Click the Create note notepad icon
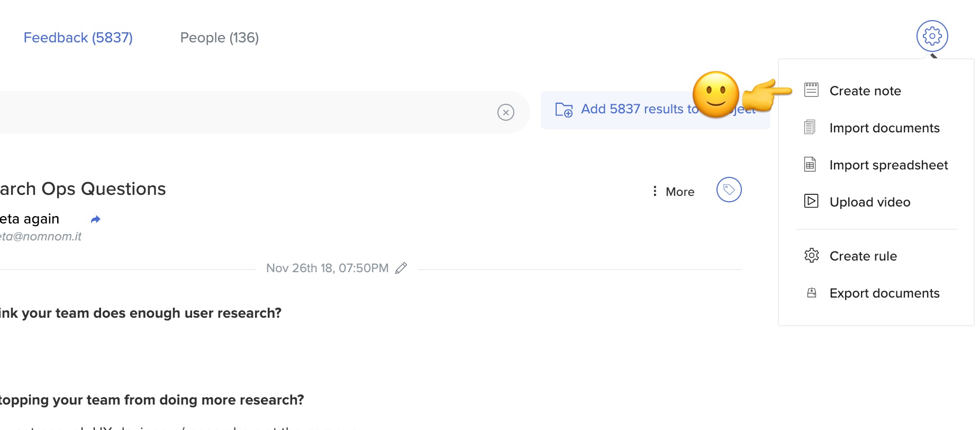This screenshot has width=980, height=430. click(x=811, y=90)
